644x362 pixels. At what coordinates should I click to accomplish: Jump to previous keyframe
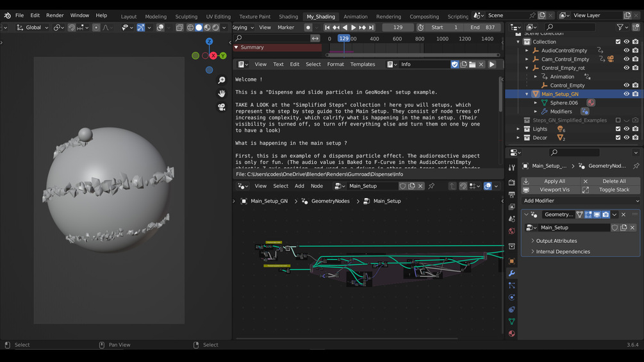point(336,28)
